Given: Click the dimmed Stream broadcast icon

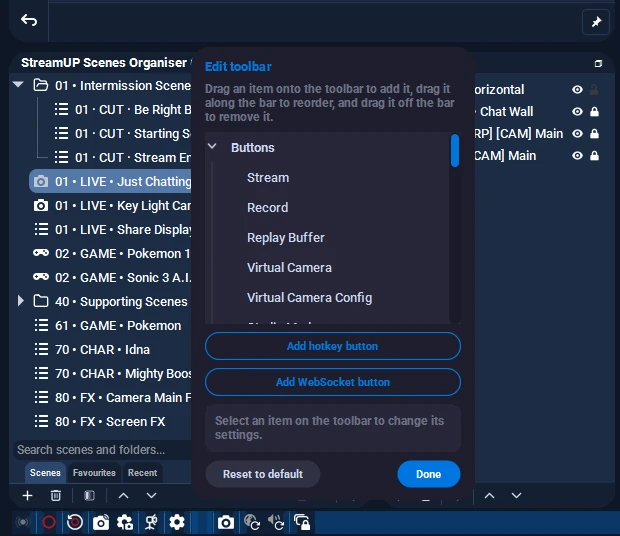Looking at the screenshot, I should (23, 522).
